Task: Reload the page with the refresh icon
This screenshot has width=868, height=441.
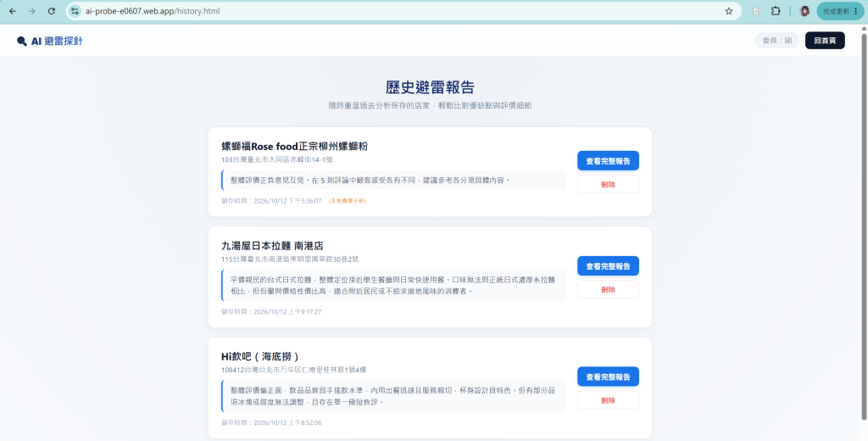Action: coord(51,11)
